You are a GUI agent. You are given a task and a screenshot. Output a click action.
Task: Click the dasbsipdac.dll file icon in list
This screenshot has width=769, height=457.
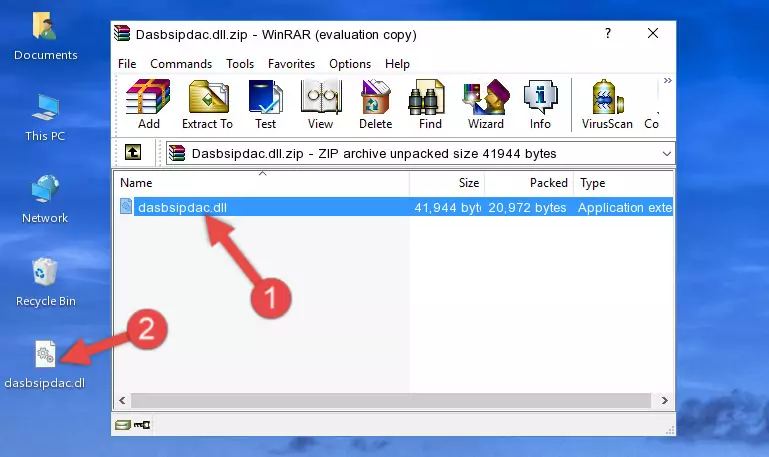[126, 206]
